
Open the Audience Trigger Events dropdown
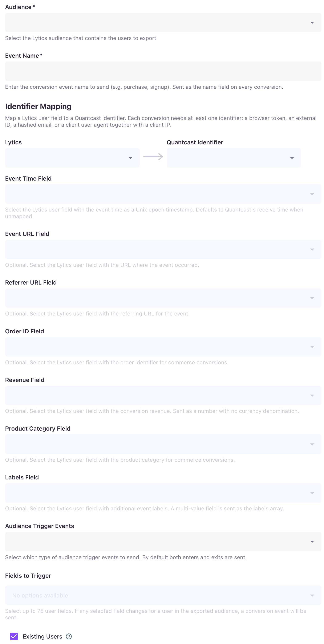pyautogui.click(x=163, y=542)
